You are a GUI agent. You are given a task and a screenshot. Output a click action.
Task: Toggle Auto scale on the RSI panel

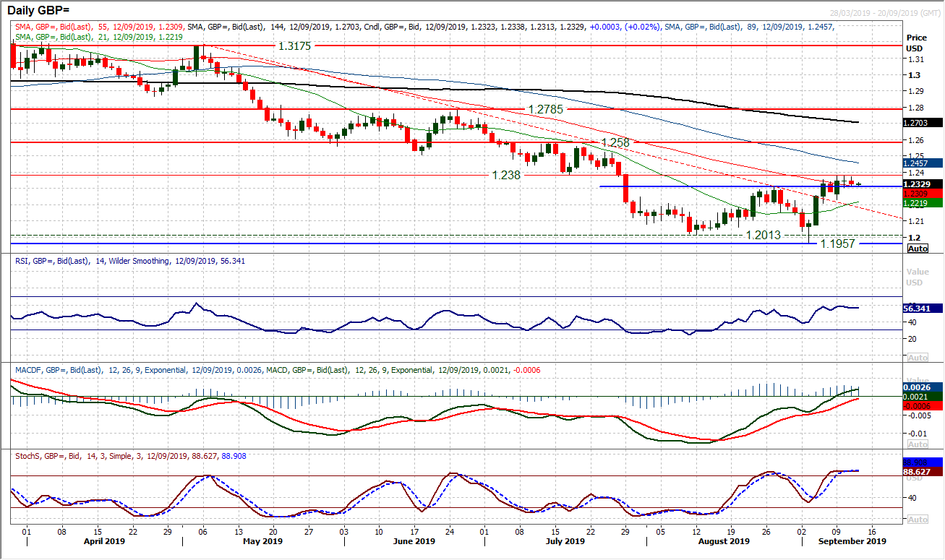tap(917, 358)
